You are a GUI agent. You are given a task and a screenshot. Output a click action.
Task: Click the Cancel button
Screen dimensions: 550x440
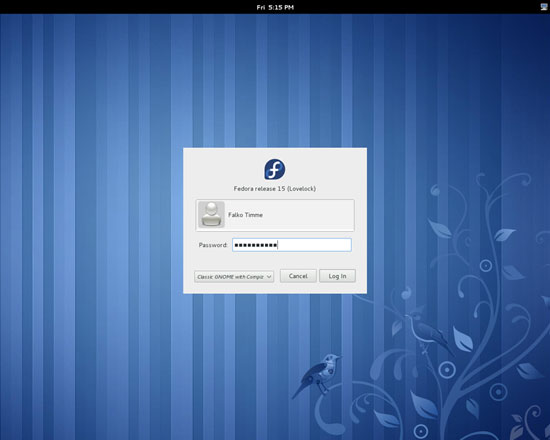coord(298,276)
